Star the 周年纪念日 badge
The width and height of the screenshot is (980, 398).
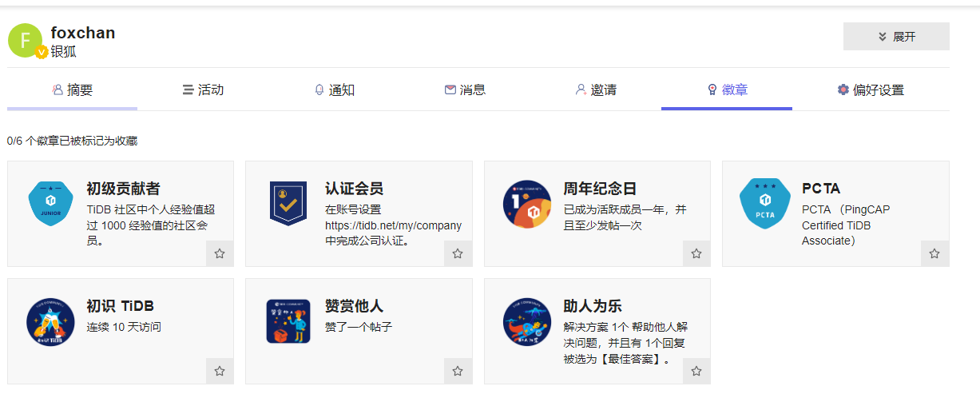[696, 253]
